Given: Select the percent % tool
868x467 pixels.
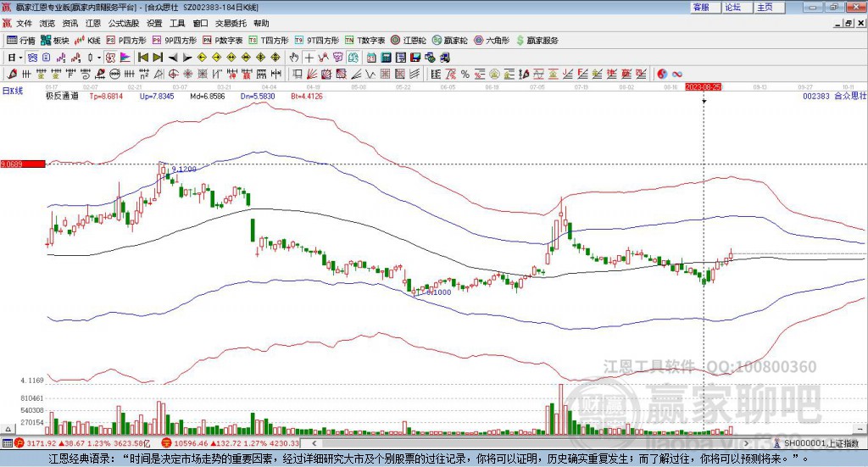Looking at the screenshot, I should 465,74.
